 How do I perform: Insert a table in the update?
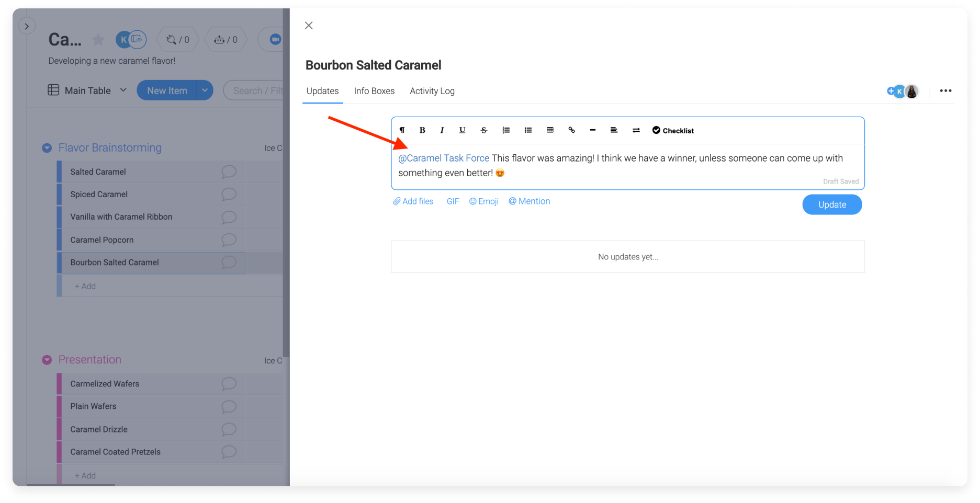550,130
